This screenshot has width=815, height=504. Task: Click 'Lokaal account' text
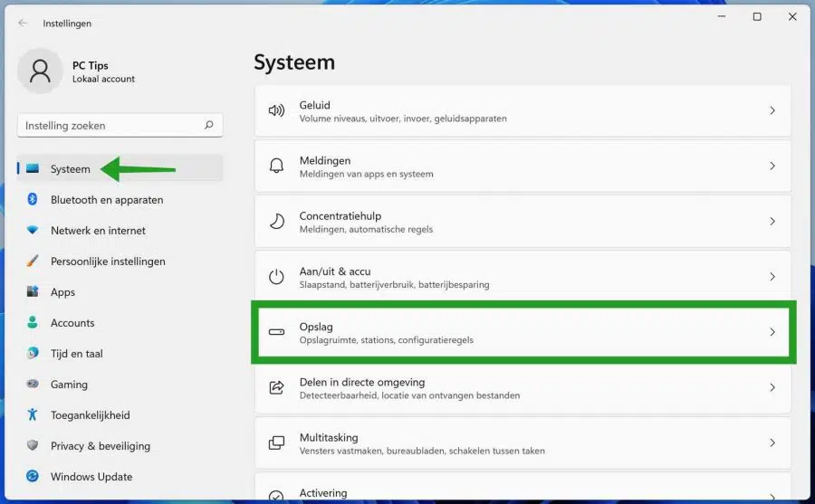click(x=103, y=79)
